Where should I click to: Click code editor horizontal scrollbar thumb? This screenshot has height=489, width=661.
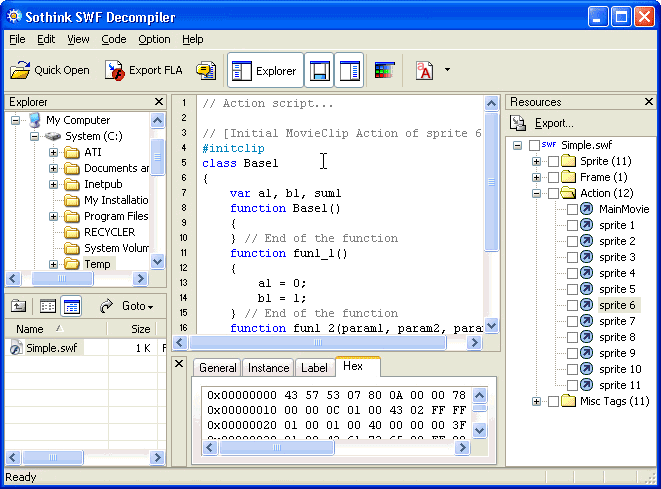pyautogui.click(x=317, y=343)
